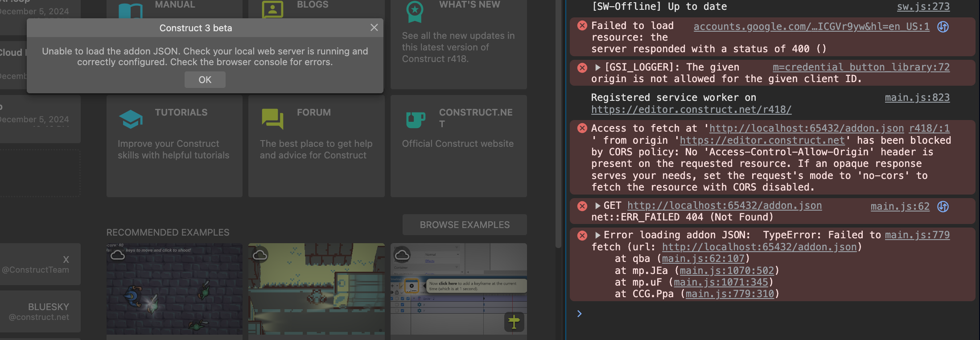This screenshot has height=340, width=980.
Task: Open the https://editor.construct.net/r418/ service worker link
Action: point(692,109)
